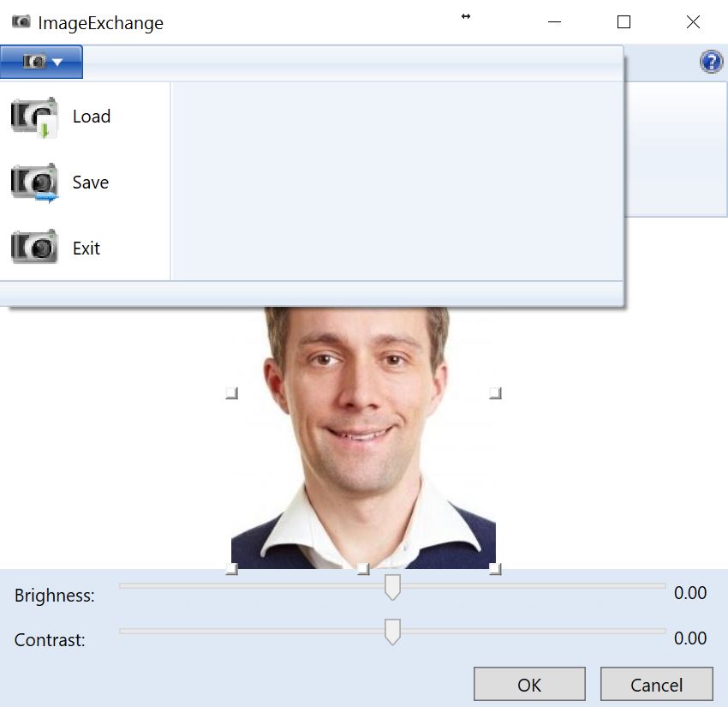Click the top-left crop handle on photo
728x707 pixels.
point(230,393)
